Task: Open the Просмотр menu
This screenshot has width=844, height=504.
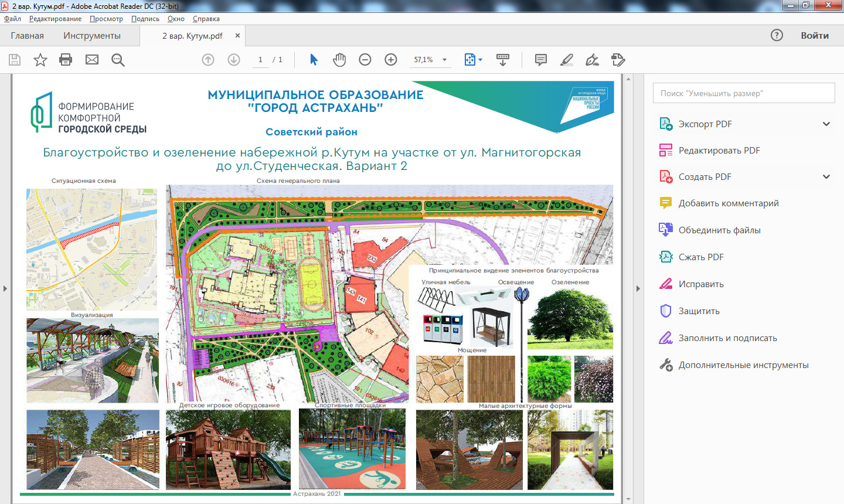Action: [106, 19]
